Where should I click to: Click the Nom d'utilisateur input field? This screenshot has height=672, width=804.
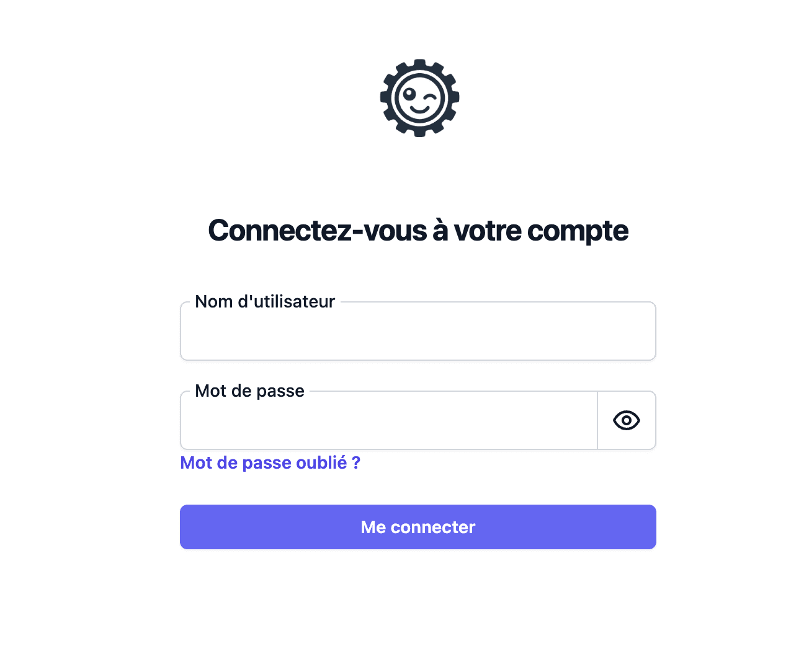click(418, 331)
